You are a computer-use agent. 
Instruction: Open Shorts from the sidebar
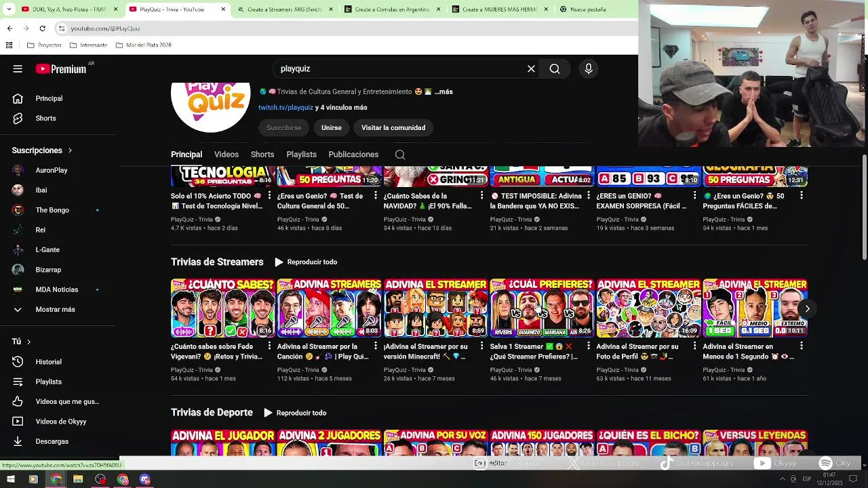click(x=45, y=118)
